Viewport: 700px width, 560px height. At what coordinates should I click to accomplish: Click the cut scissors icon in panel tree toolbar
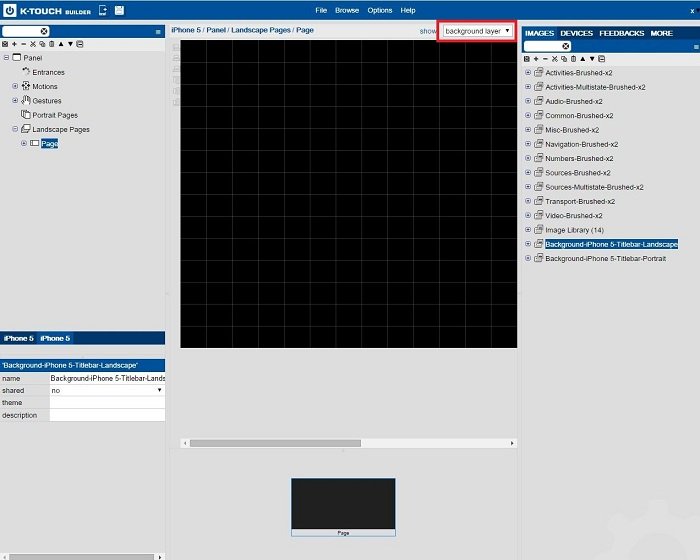(x=33, y=44)
